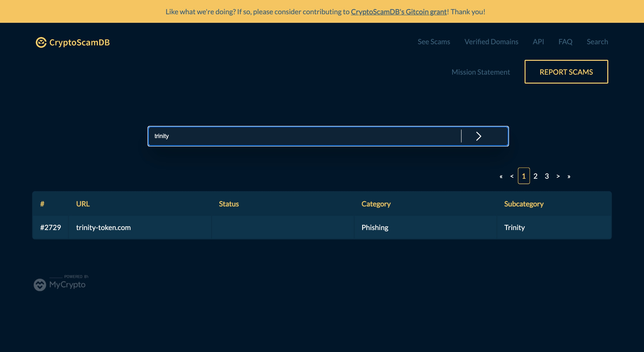Go to previous page with < arrow
This screenshot has height=352, width=644.
pos(512,176)
